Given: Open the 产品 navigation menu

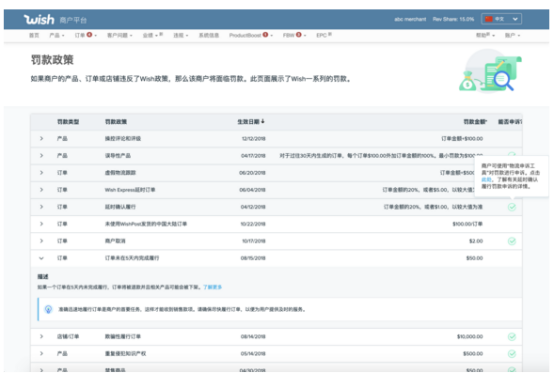Looking at the screenshot, I should [x=57, y=35].
